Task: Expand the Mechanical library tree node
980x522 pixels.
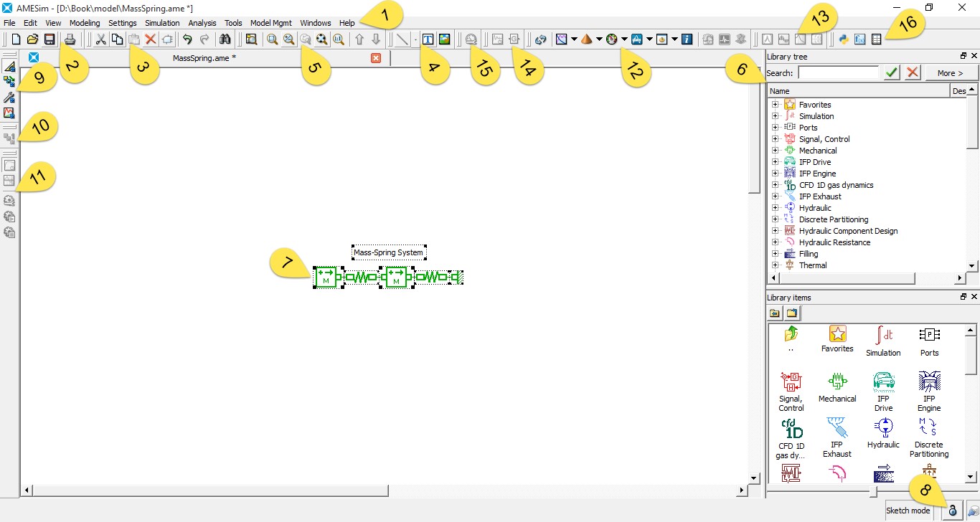Action: point(775,151)
